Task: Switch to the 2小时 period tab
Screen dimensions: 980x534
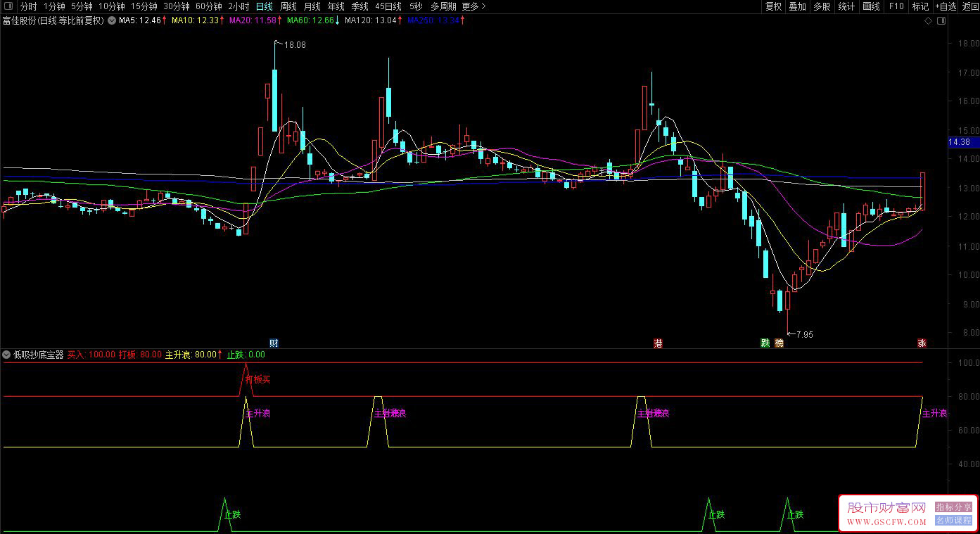Action: click(x=238, y=6)
